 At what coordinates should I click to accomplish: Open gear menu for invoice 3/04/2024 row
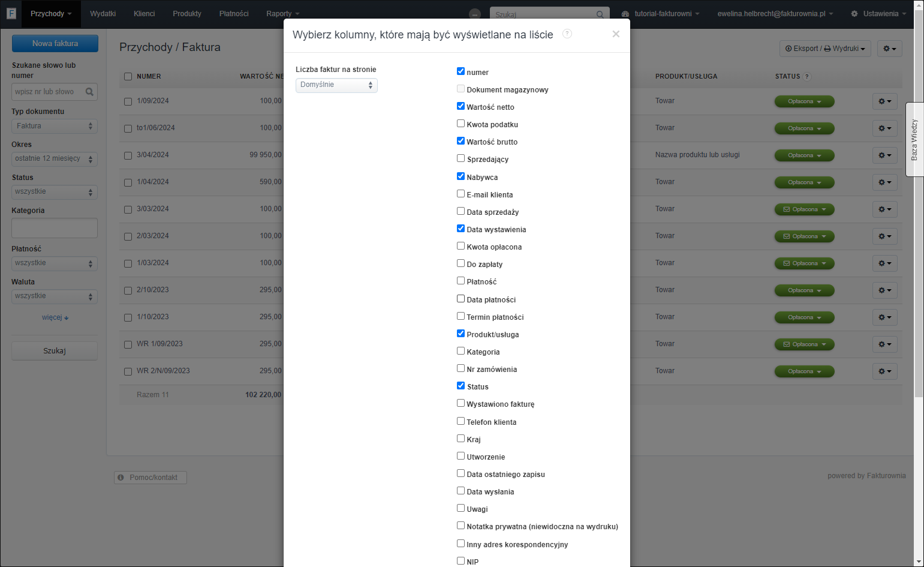[885, 155]
